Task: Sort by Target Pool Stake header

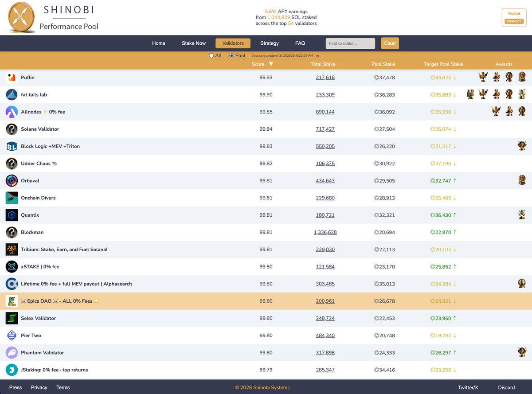Action: [443, 64]
